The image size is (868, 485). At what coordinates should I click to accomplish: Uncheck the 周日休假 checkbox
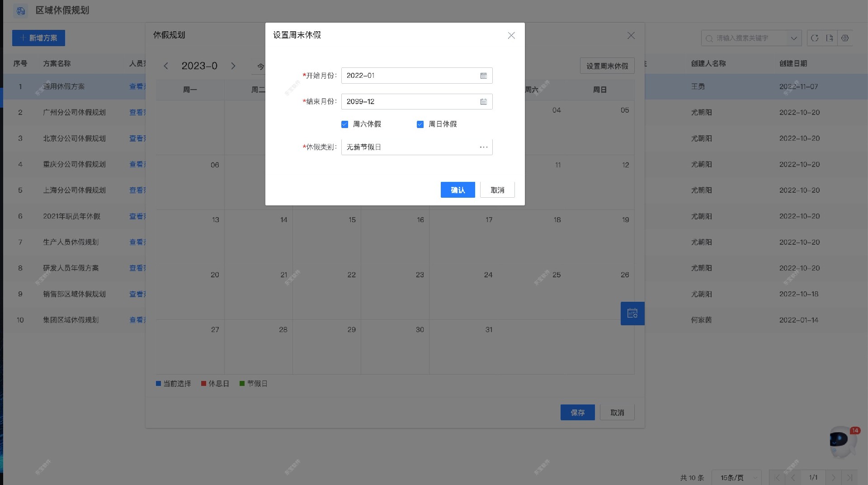tap(420, 124)
